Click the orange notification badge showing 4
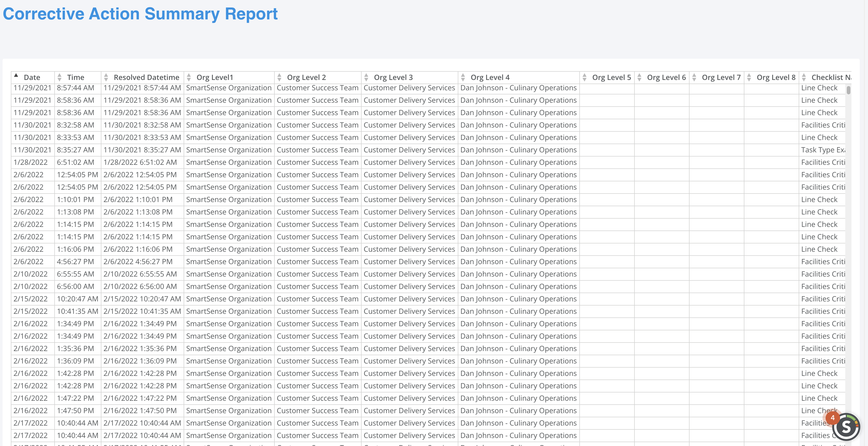 tap(833, 418)
